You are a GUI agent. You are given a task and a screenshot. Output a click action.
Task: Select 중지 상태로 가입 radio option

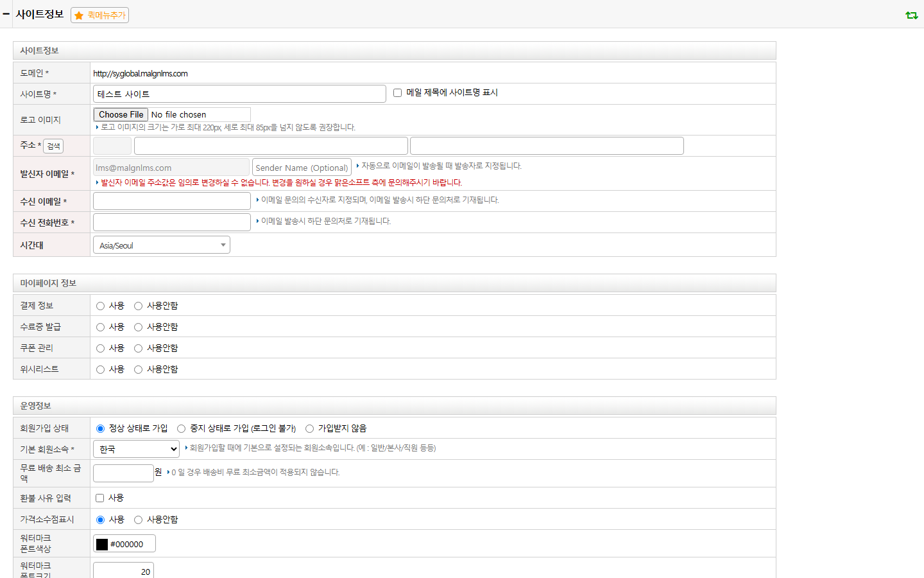[x=181, y=428]
